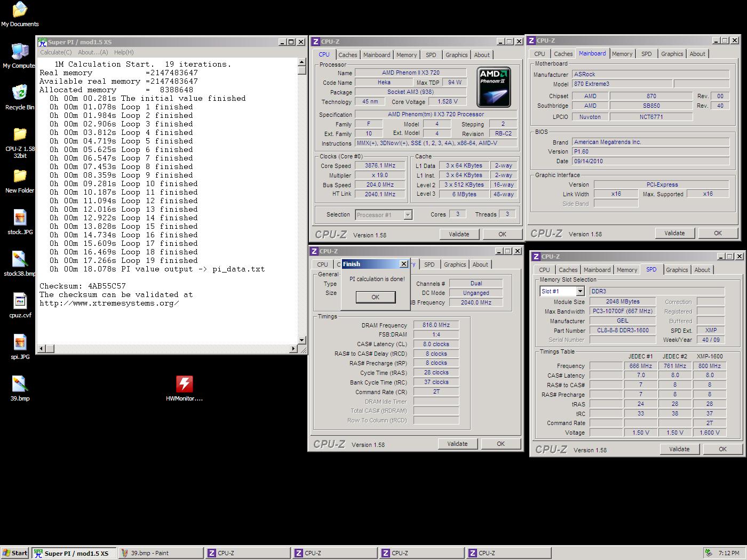Click Super PI horizontal scroll left arrow
The height and width of the screenshot is (560, 747).
pos(41,348)
